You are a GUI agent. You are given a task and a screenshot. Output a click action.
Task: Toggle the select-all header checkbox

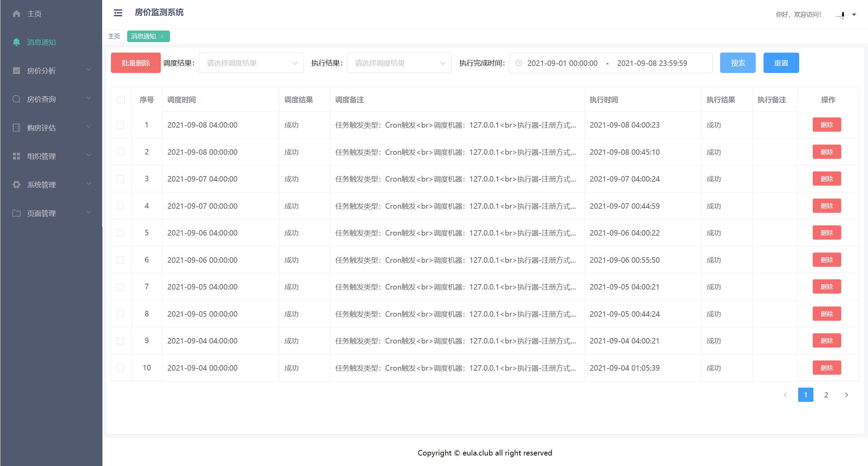coord(121,99)
